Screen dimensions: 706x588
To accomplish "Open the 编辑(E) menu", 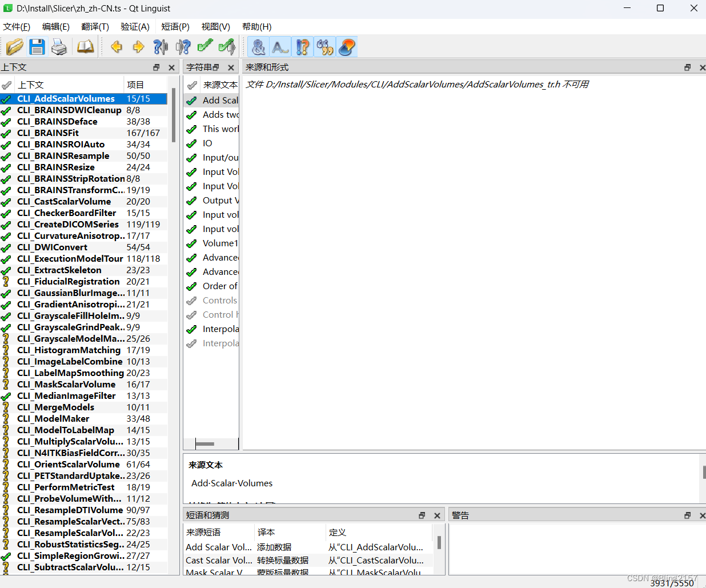I will pos(56,27).
